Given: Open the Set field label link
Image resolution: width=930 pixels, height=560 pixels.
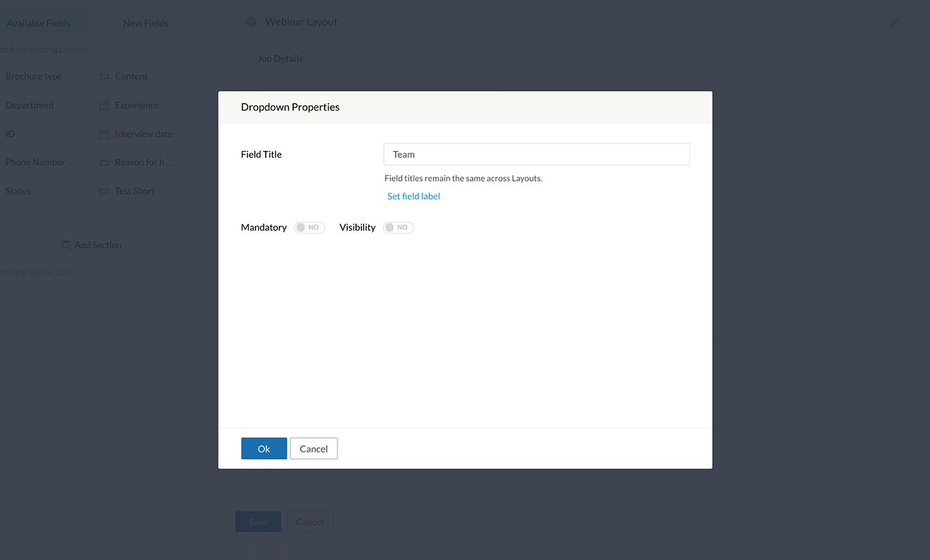Looking at the screenshot, I should [413, 196].
